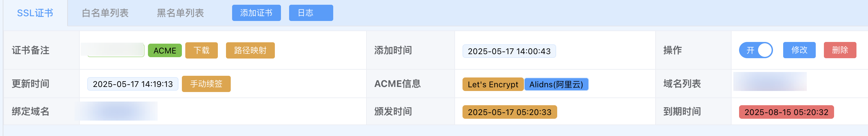Click update time 2025-05-17 14:19:13
868x136 pixels.
pyautogui.click(x=133, y=84)
